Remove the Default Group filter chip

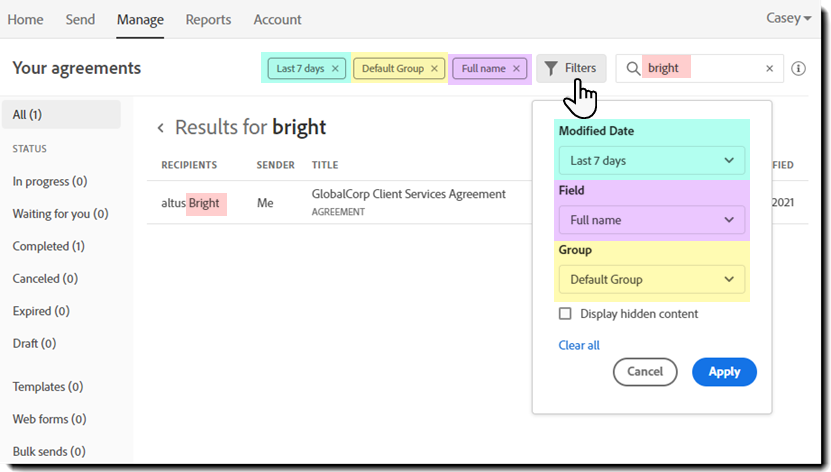[434, 69]
